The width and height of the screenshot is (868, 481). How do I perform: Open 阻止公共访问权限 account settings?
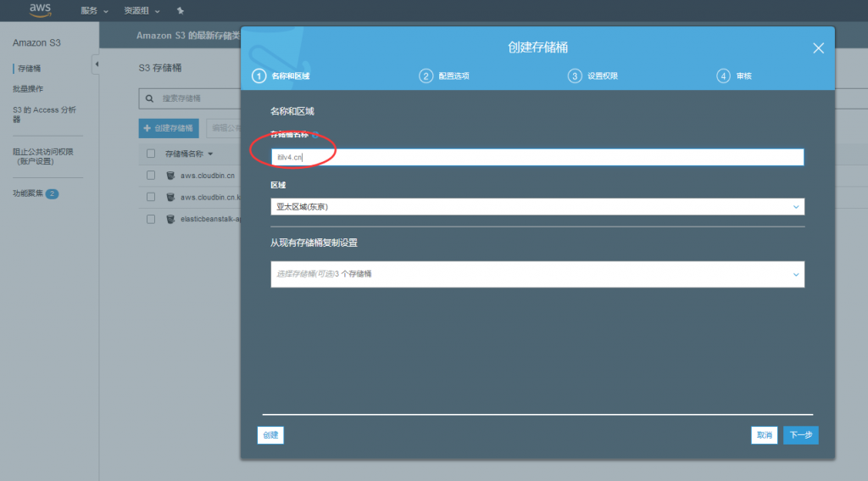(x=43, y=156)
